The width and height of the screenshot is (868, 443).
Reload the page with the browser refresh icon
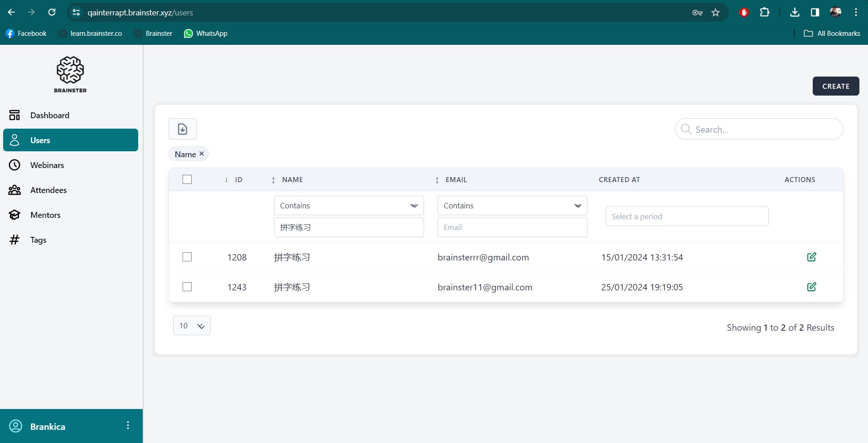tap(52, 12)
